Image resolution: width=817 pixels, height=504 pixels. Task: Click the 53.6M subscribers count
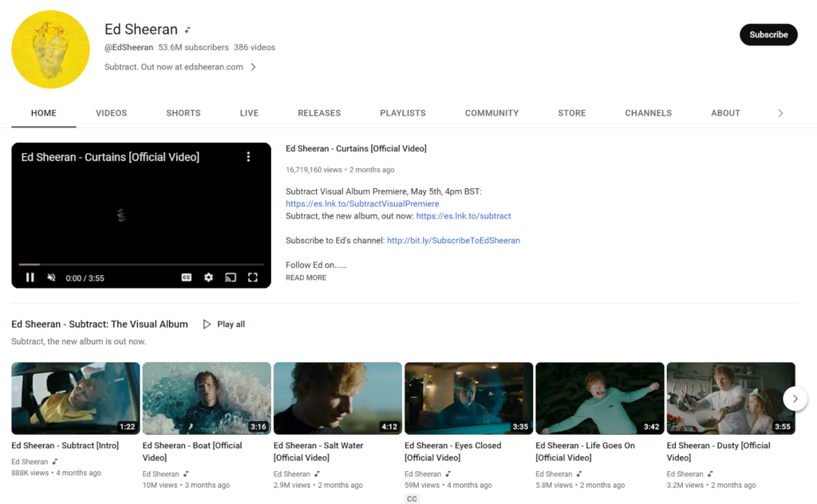(x=193, y=47)
